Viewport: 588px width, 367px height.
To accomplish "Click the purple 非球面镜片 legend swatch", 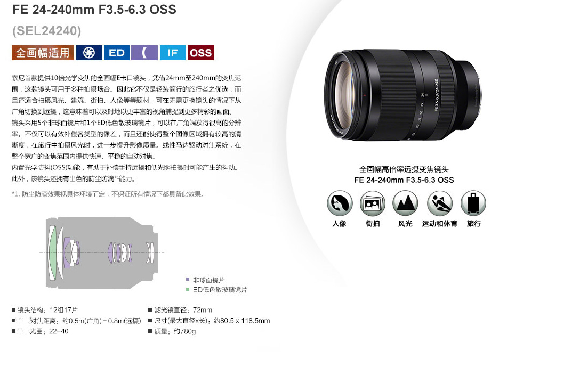I will click(x=188, y=279).
